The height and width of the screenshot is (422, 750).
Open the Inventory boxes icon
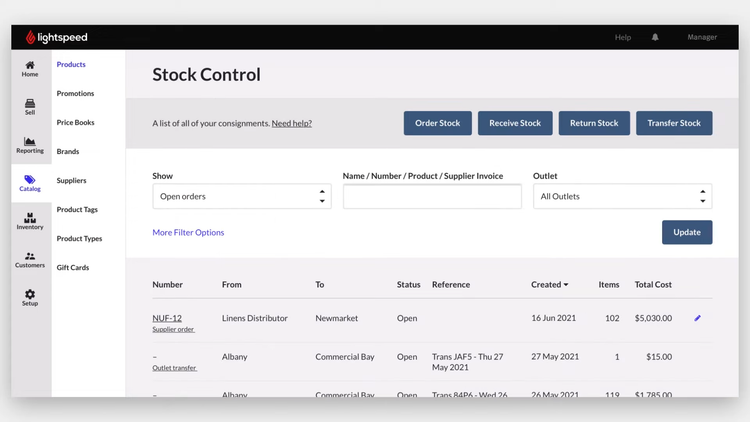(30, 221)
